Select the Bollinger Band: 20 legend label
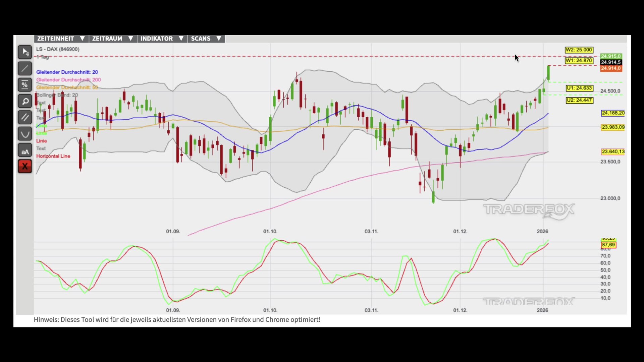Image resolution: width=644 pixels, height=362 pixels. click(x=57, y=95)
